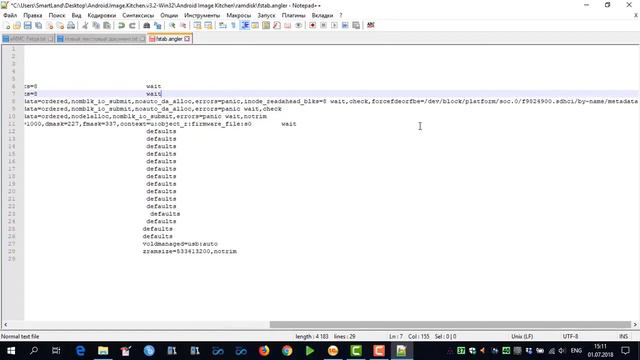This screenshot has height=360, width=640.
Task: Click the voldmanaged=usb:auto text on line 27
Action: 180,244
